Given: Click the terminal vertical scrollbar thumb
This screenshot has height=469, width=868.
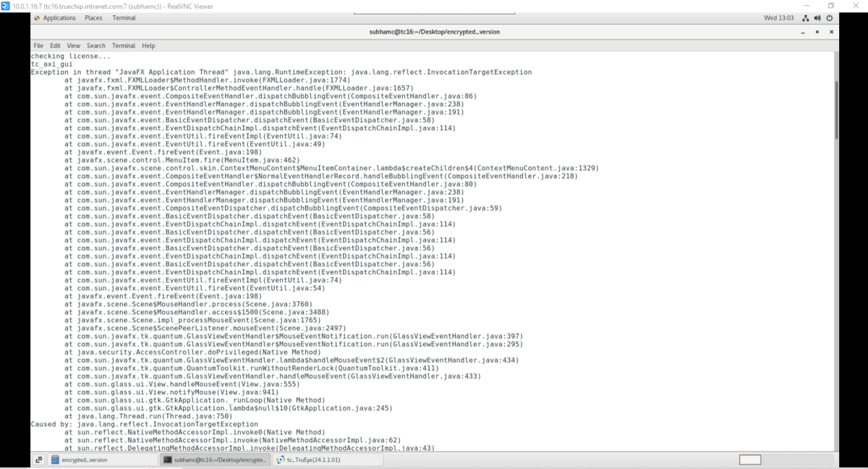Looking at the screenshot, I should click(x=837, y=109).
